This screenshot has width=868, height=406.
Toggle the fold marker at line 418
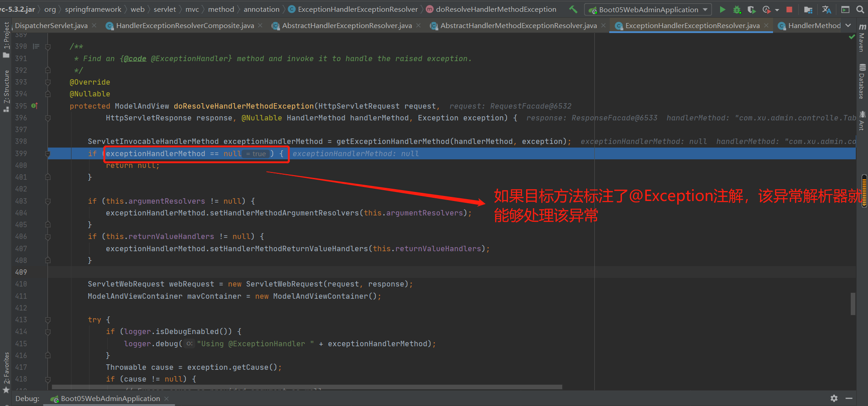click(x=47, y=379)
